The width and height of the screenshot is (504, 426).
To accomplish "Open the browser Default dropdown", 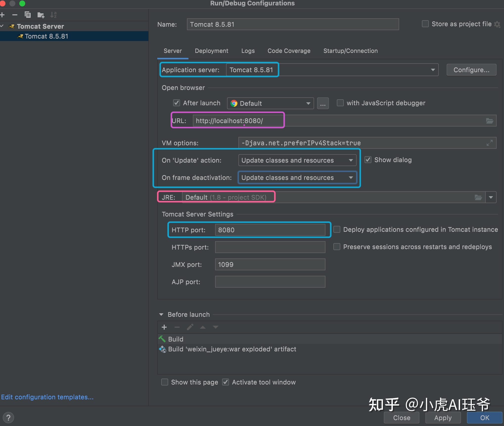I will (x=271, y=103).
